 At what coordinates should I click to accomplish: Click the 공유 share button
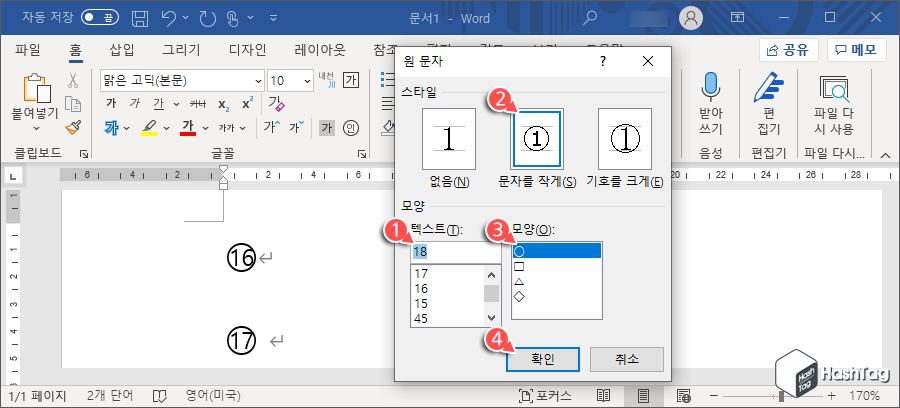point(788,50)
